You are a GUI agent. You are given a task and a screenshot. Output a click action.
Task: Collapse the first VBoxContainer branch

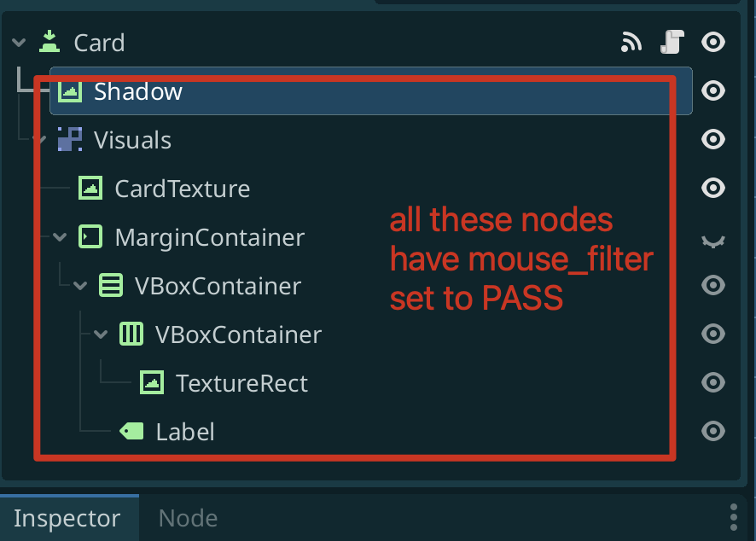(80, 286)
